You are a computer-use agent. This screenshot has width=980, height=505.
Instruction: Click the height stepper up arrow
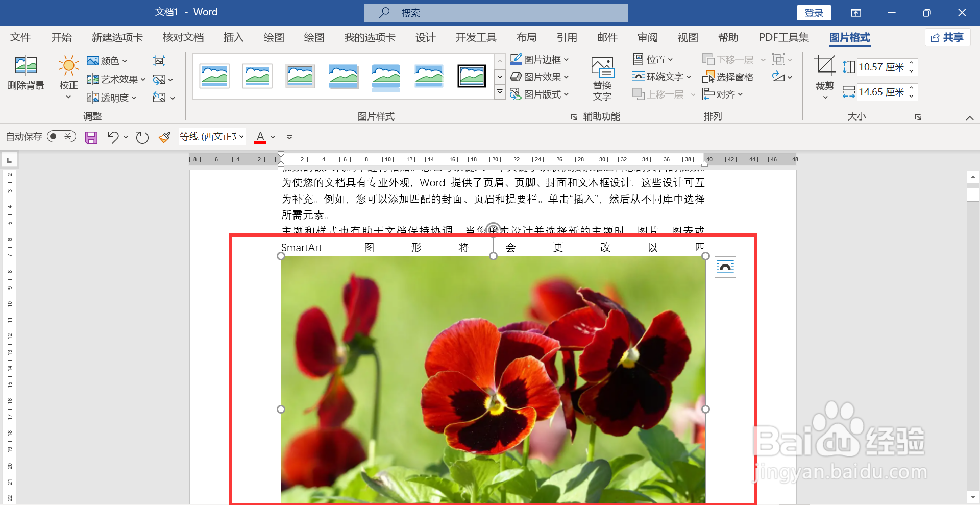point(912,63)
